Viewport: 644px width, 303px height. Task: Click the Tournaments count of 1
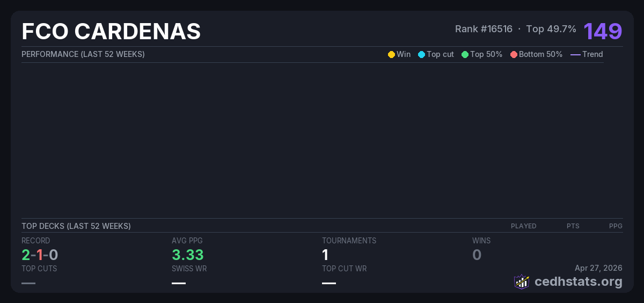325,255
